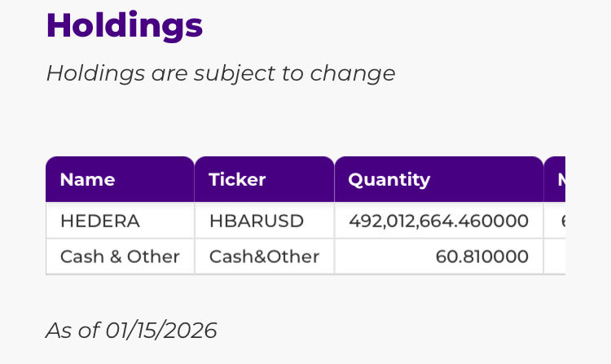This screenshot has width=611, height=364.
Task: Select the HEDERA name cell
Action: point(100,221)
